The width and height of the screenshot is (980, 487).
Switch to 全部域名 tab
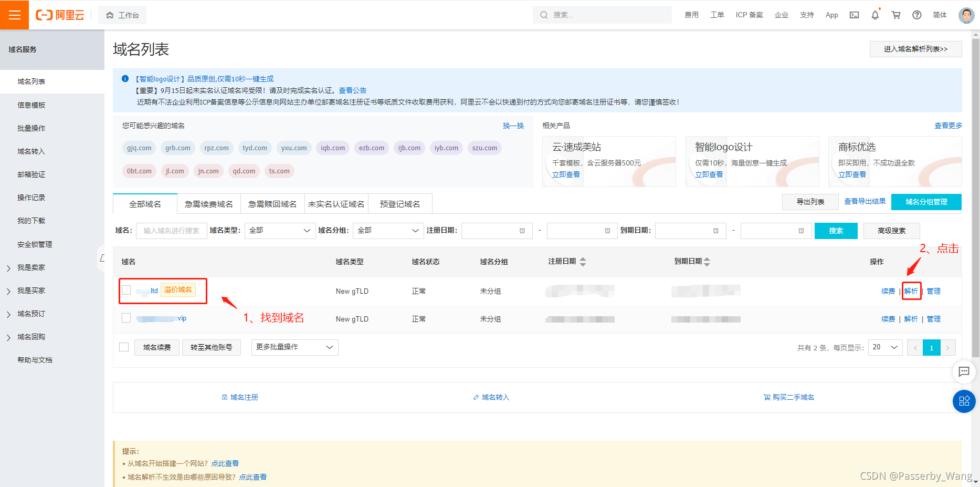coord(145,204)
